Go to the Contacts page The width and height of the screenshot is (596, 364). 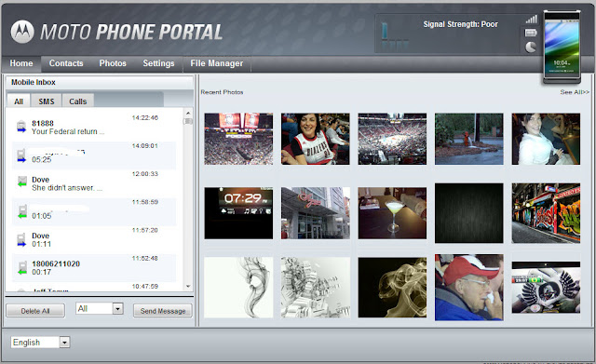point(66,63)
